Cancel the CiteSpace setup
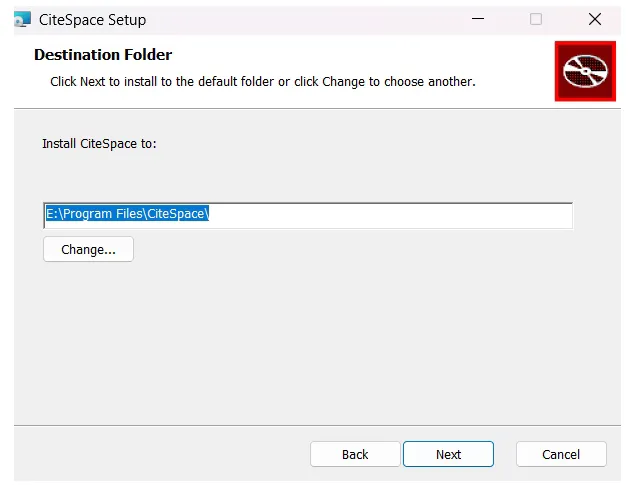639x488 pixels. [x=561, y=454]
